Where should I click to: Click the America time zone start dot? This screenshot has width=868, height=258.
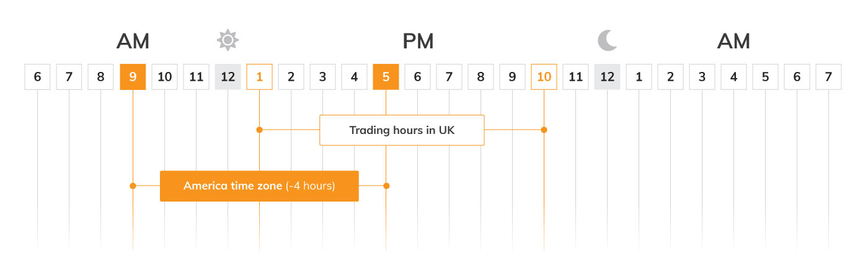[x=133, y=186]
